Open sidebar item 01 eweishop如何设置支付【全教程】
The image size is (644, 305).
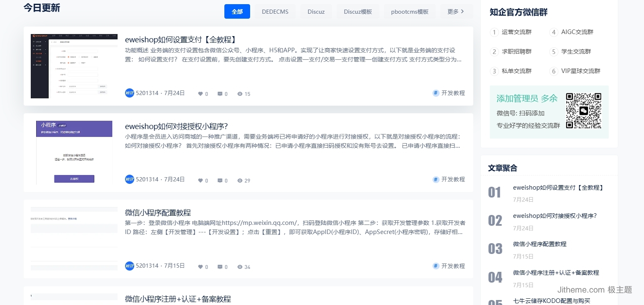pos(558,188)
